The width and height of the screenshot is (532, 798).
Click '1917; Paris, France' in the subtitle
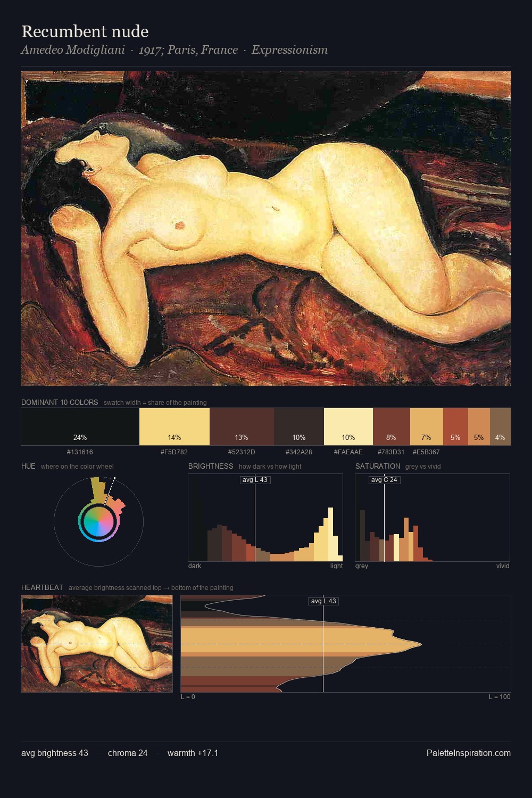[x=188, y=50]
